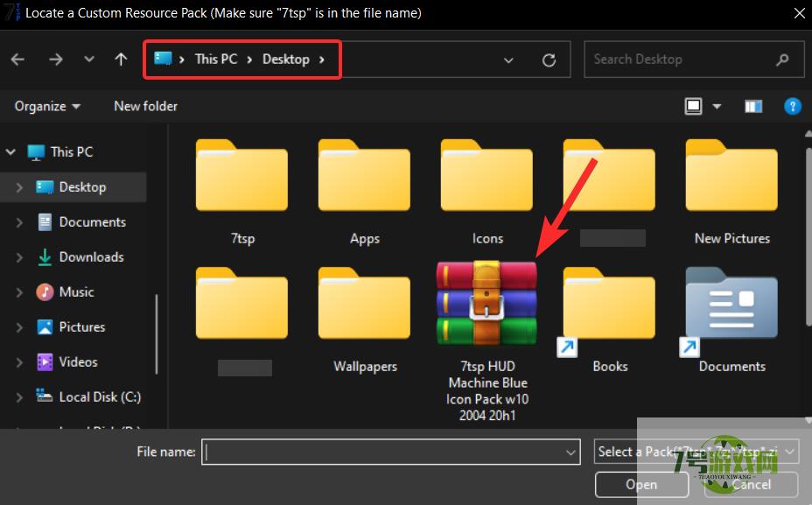Viewport: 812px width, 505px height.
Task: Click the search magnifier icon
Action: (782, 60)
